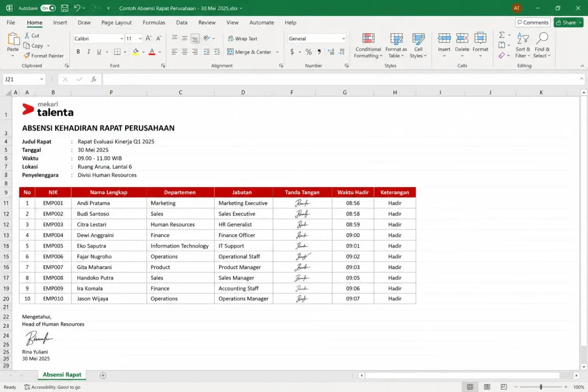Image resolution: width=588 pixels, height=392 pixels.
Task: Toggle the AutoSave switch
Action: (x=48, y=8)
